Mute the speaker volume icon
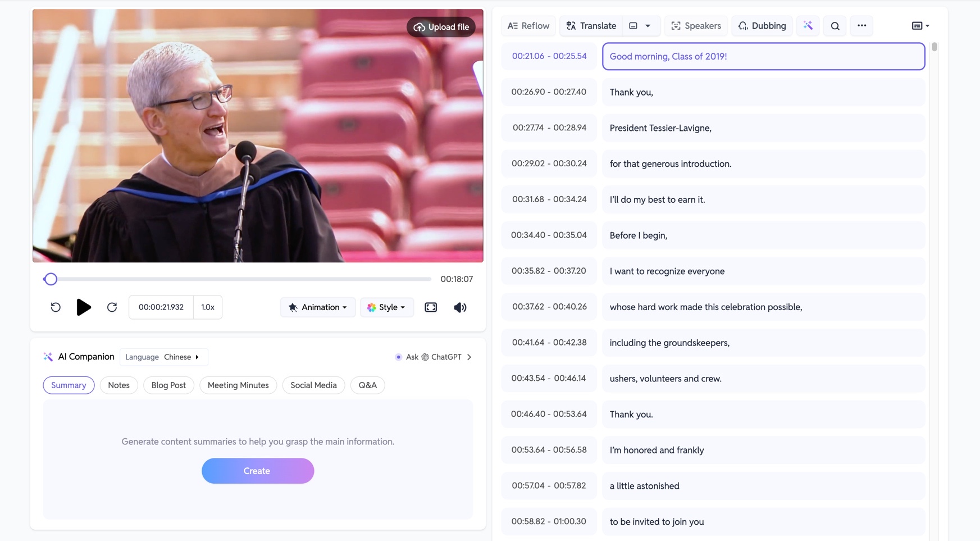Image resolution: width=980 pixels, height=541 pixels. pyautogui.click(x=460, y=307)
